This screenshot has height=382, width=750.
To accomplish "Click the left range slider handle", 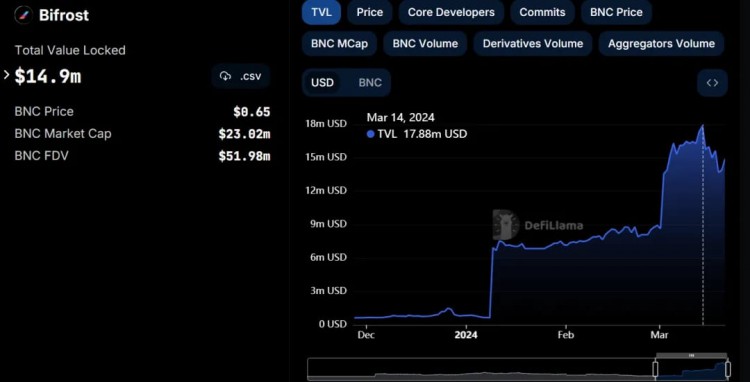I will pos(655,369).
